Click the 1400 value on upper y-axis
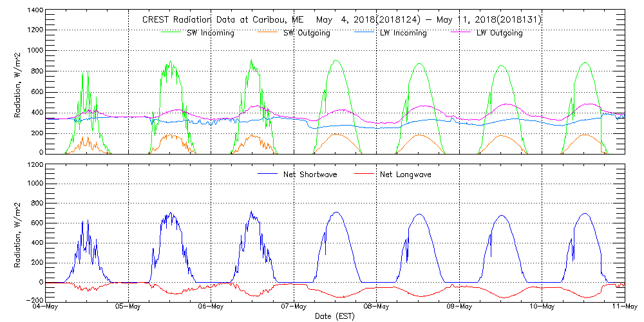 click(35, 11)
